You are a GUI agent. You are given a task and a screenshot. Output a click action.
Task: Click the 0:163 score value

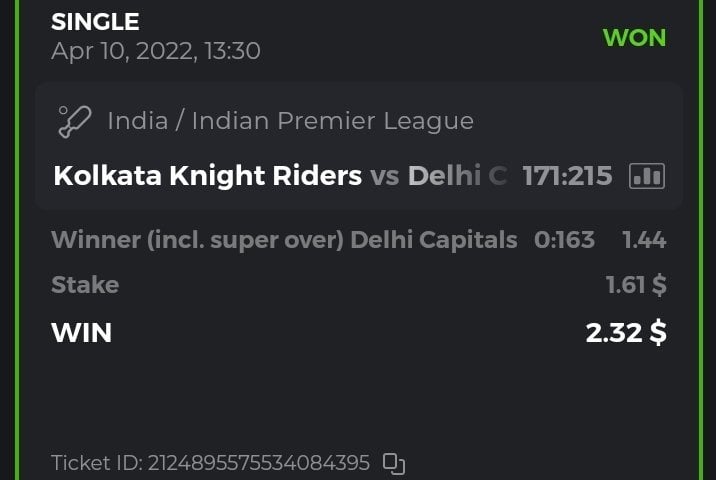[x=564, y=240]
